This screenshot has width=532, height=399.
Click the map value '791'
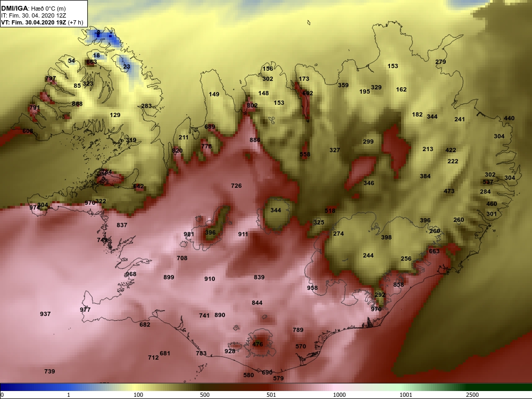pos(34,107)
